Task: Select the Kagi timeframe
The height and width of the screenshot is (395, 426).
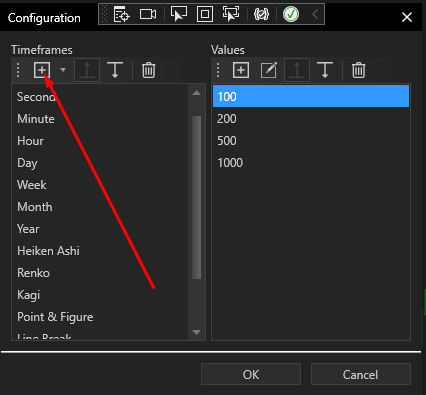Action: pyautogui.click(x=100, y=295)
